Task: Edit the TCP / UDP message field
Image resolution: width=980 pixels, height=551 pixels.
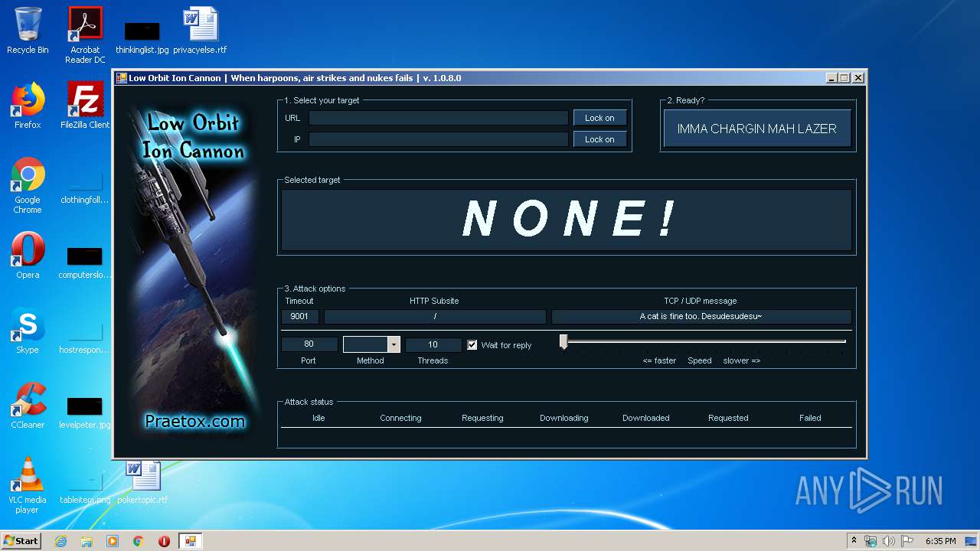Action: point(701,317)
